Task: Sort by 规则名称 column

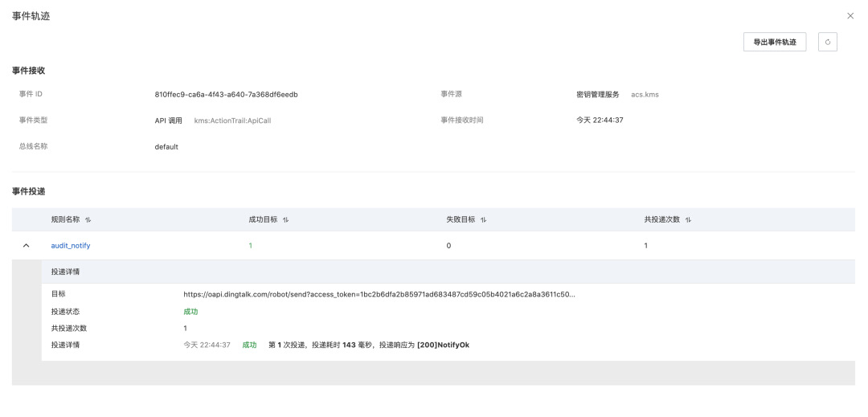Action: pyautogui.click(x=88, y=219)
